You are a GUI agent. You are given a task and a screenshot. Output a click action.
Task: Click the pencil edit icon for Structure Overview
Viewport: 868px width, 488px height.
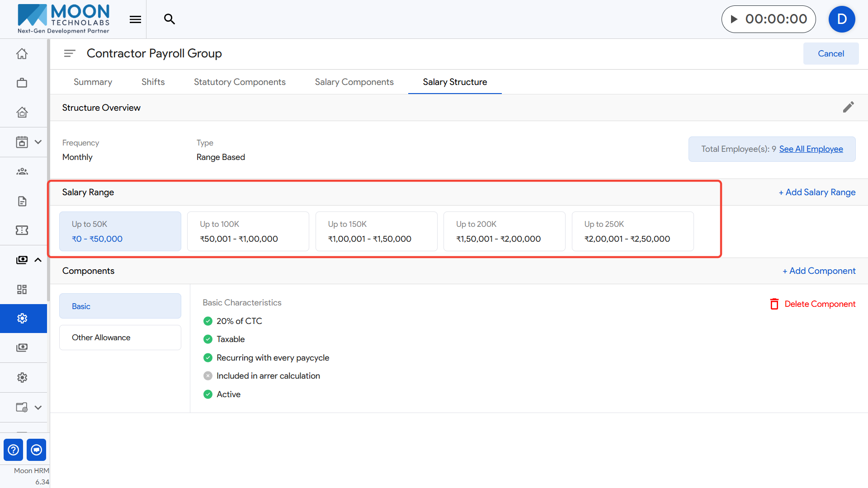point(848,107)
